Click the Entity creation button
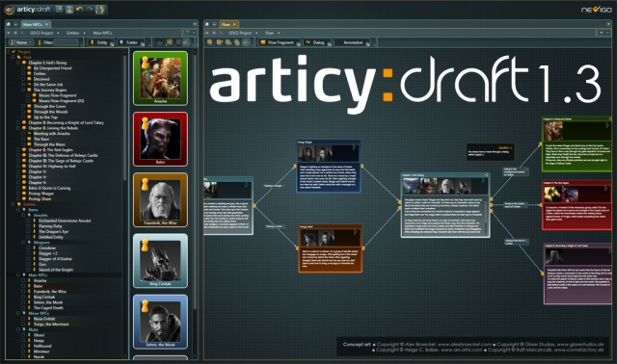 pyautogui.click(x=101, y=42)
